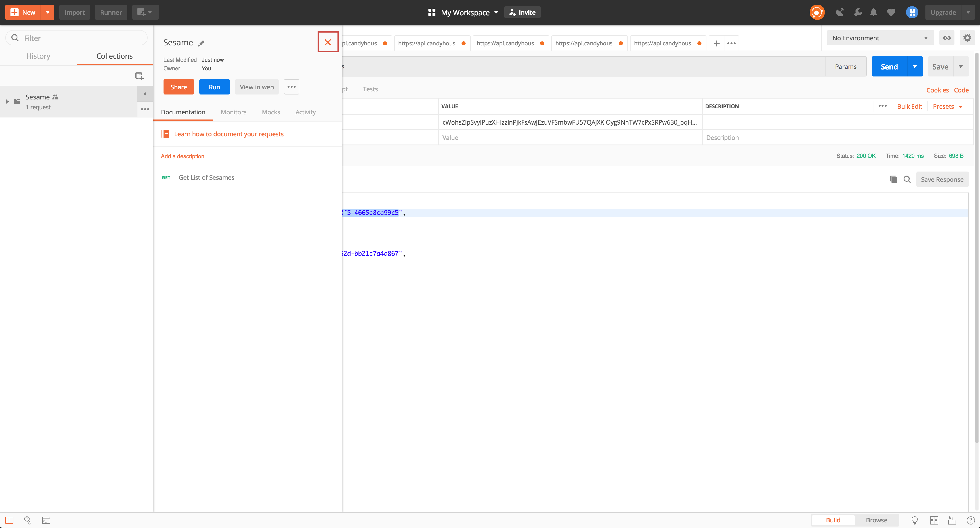This screenshot has width=980, height=528.
Task: Expand the Sesame collection tree arrow
Action: click(x=7, y=101)
